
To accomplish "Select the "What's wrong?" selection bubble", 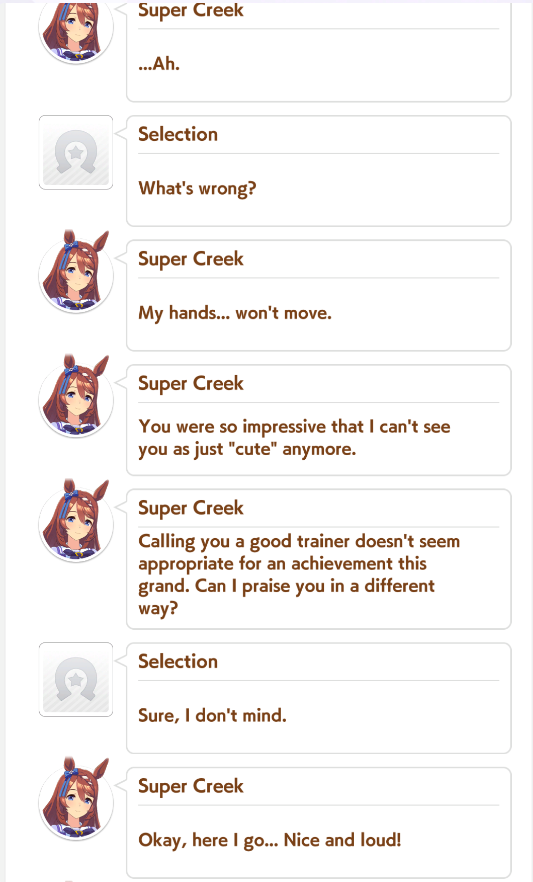I will point(319,171).
